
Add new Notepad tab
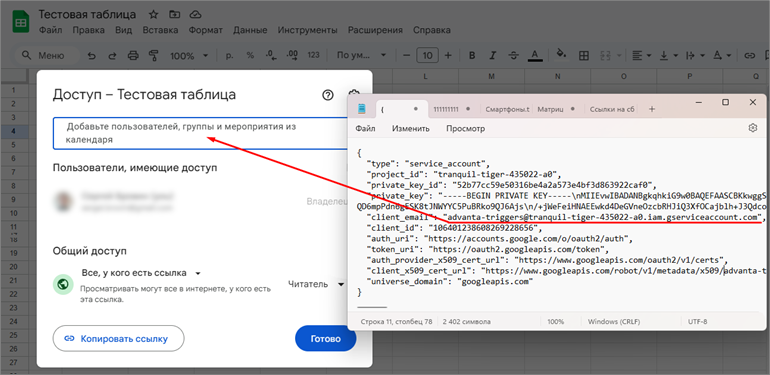point(652,109)
